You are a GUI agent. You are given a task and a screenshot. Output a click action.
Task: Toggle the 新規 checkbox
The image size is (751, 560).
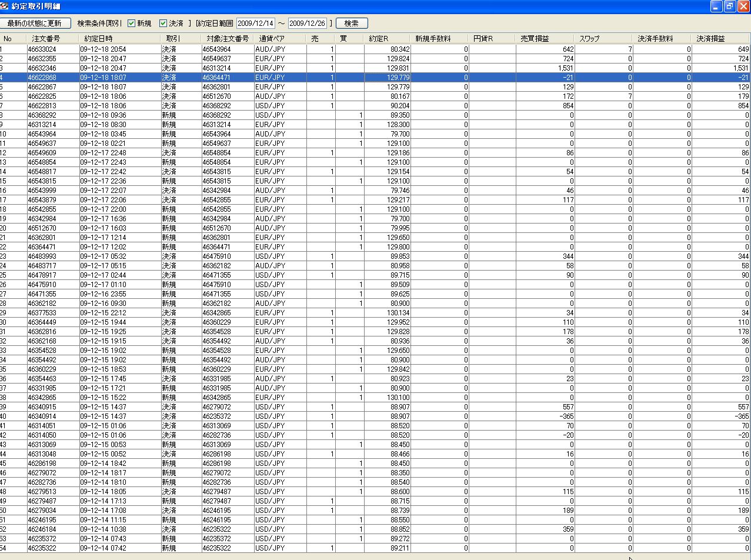coord(132,24)
